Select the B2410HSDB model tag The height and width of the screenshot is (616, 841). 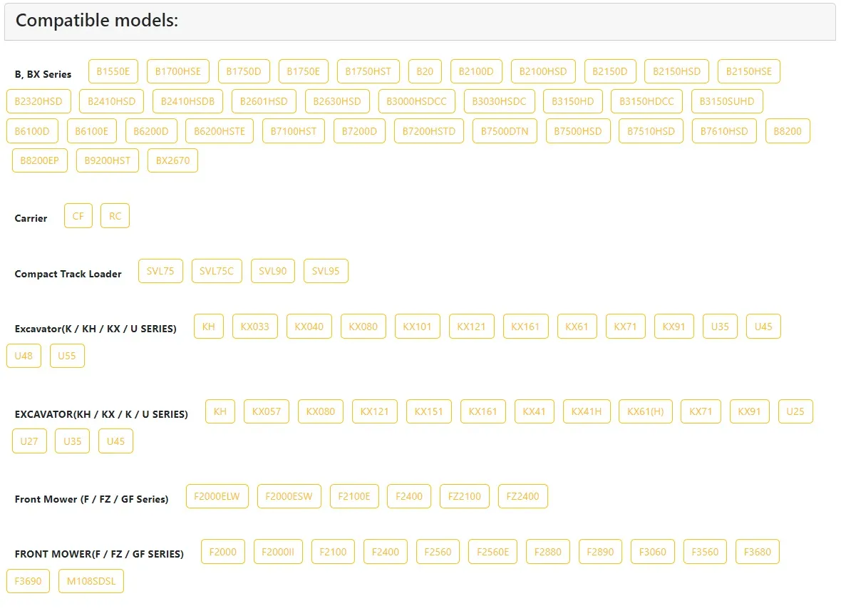[x=187, y=101]
